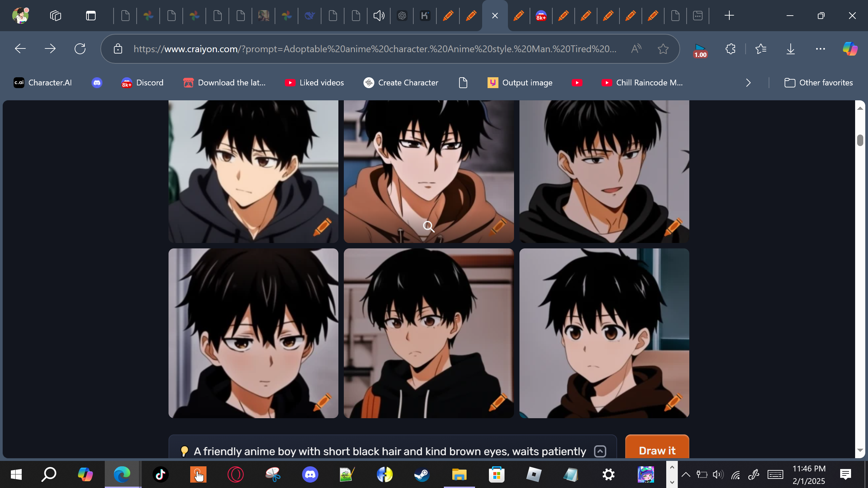Click the Draw it button

[x=657, y=450]
